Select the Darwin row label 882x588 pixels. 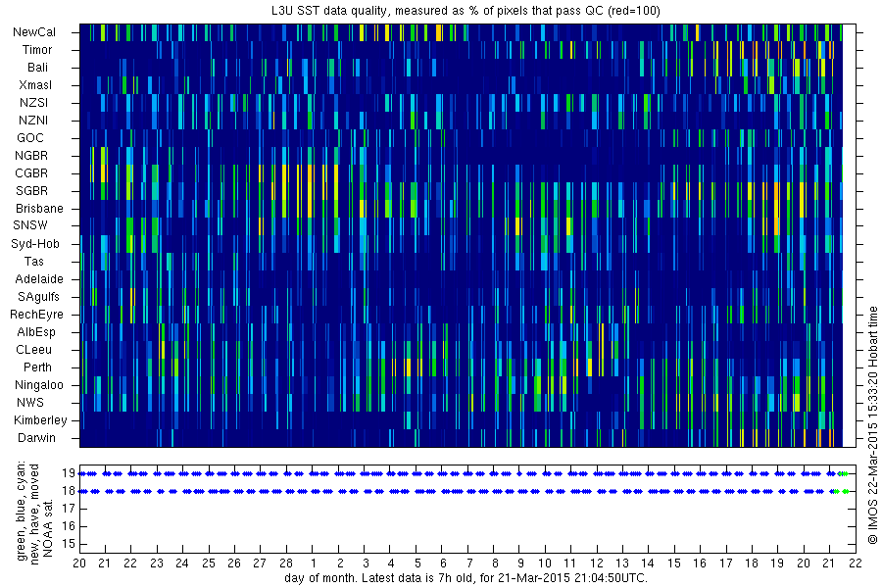36,438
